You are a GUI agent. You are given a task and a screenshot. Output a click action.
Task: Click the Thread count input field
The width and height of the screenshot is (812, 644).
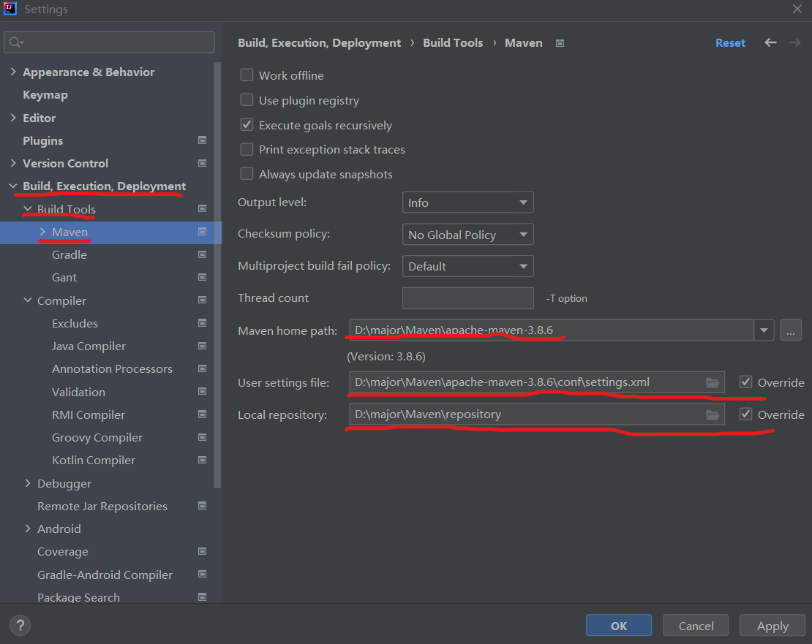point(467,298)
